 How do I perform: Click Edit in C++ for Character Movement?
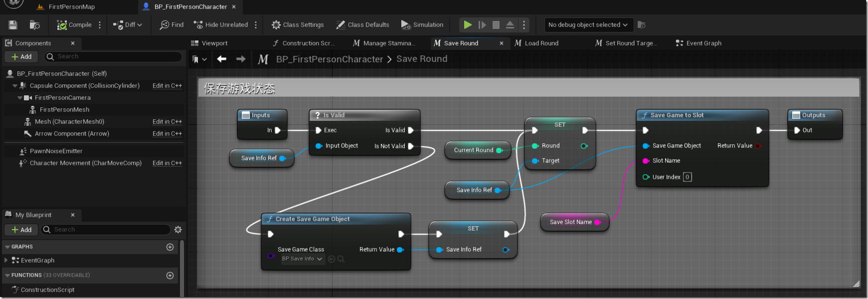pos(167,163)
